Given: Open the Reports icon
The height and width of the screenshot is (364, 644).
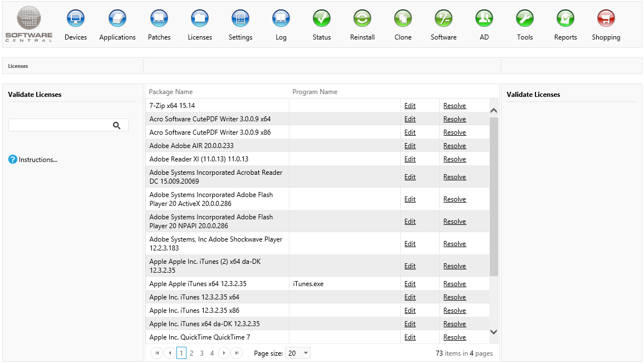Looking at the screenshot, I should (x=566, y=19).
